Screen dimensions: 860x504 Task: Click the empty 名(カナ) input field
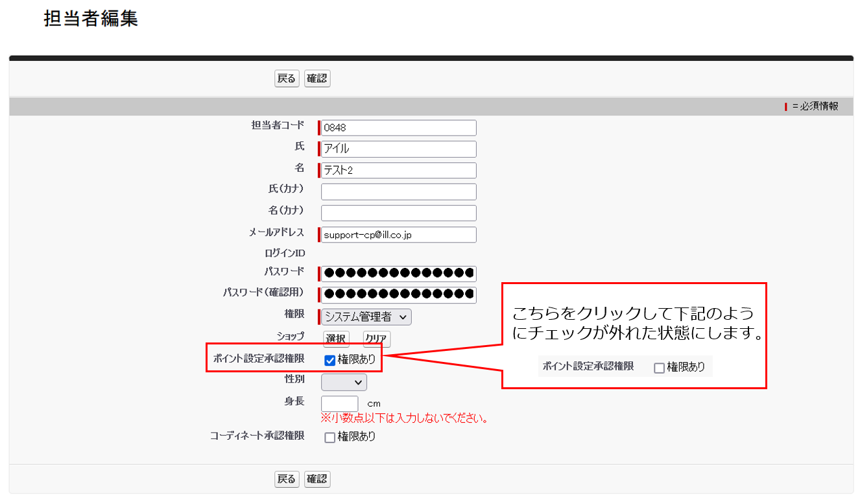pos(398,213)
